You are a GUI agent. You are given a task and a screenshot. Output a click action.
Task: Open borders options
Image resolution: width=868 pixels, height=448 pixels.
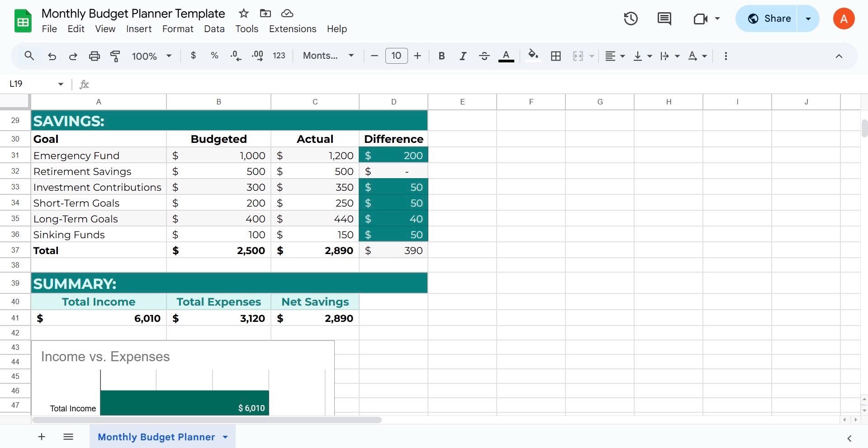click(555, 56)
